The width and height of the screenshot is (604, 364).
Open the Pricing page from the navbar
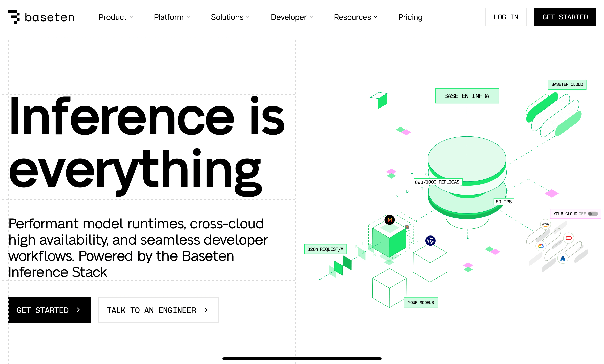click(x=410, y=17)
